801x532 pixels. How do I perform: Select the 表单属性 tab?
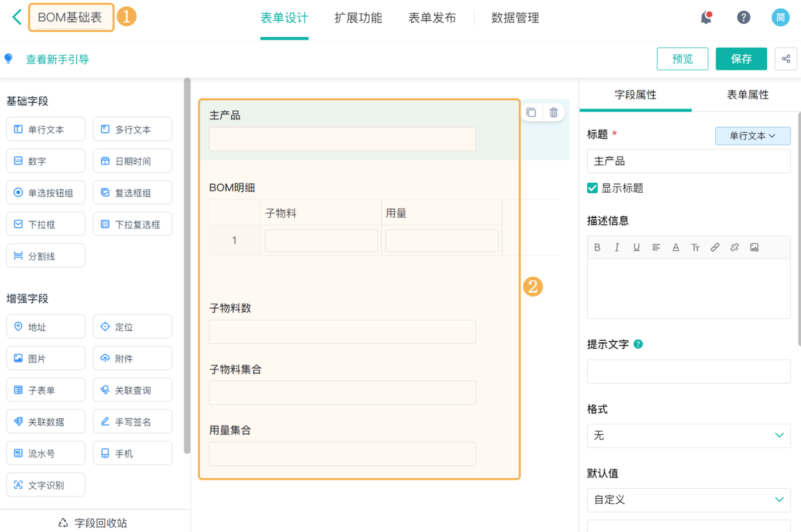point(747,95)
